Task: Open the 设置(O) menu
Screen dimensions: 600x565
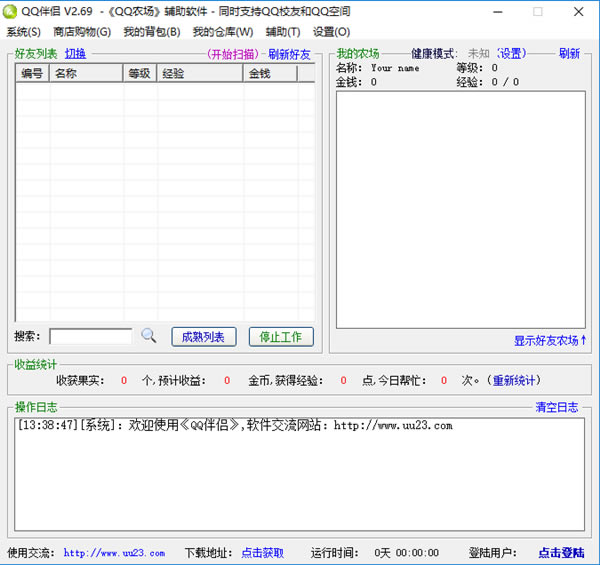Action: (x=331, y=32)
